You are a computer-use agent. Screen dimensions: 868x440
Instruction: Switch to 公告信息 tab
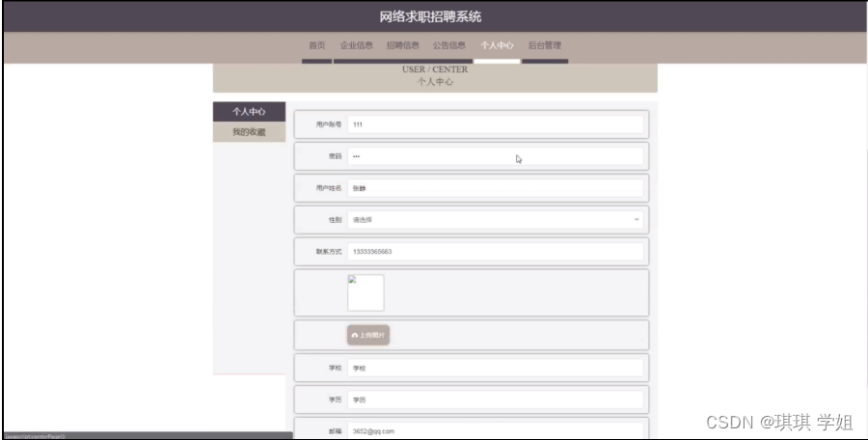tap(448, 45)
